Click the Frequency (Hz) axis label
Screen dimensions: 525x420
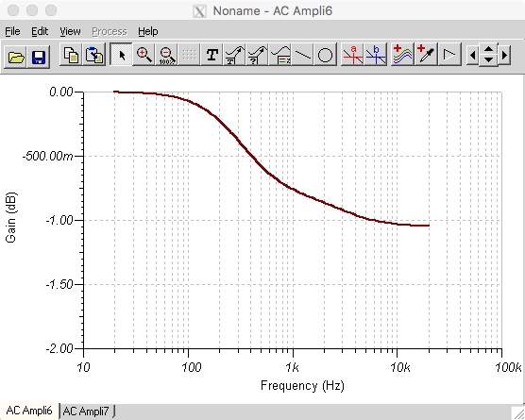coord(302,385)
